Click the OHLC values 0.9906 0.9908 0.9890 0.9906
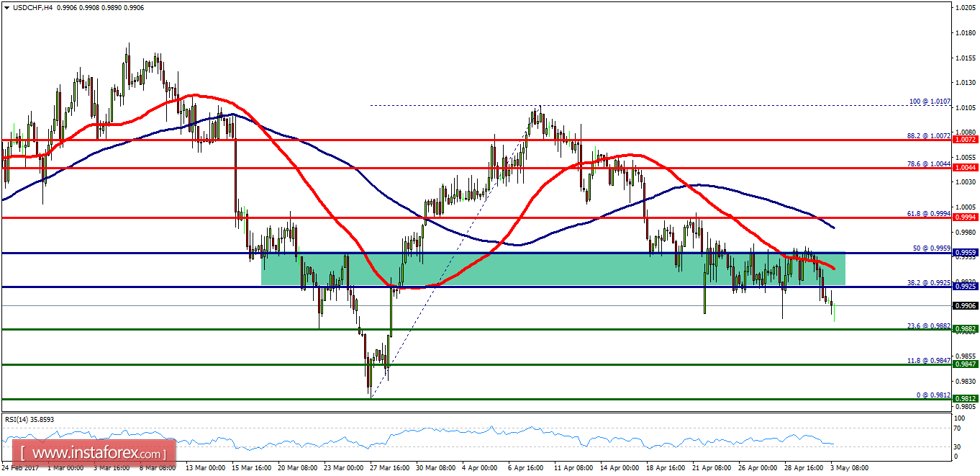This screenshot has width=980, height=476. (x=100, y=6)
